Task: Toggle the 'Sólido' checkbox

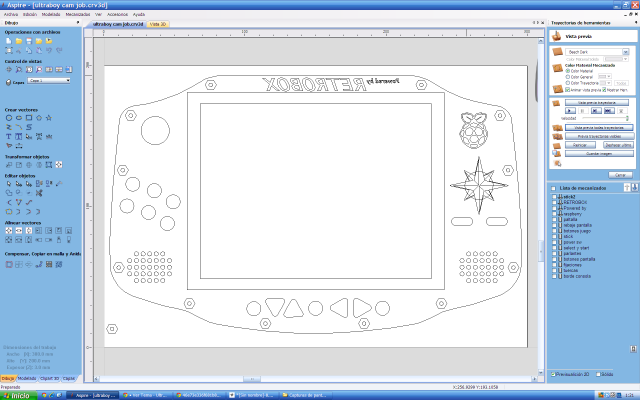Action: click(598, 374)
